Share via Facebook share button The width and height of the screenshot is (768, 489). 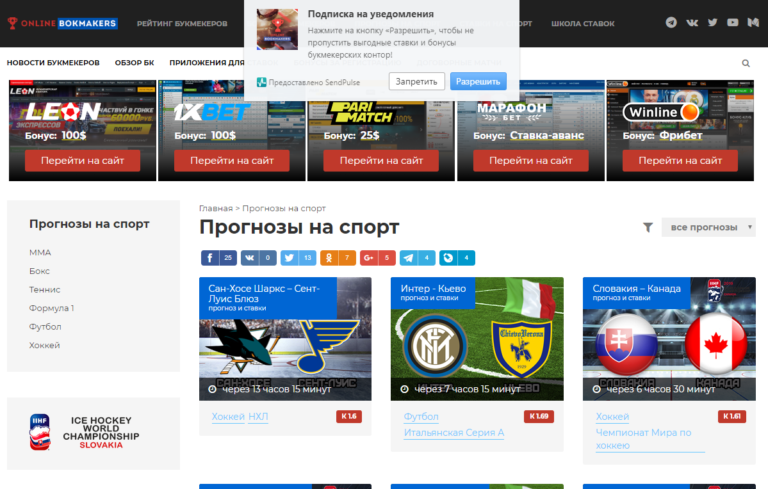(219, 258)
